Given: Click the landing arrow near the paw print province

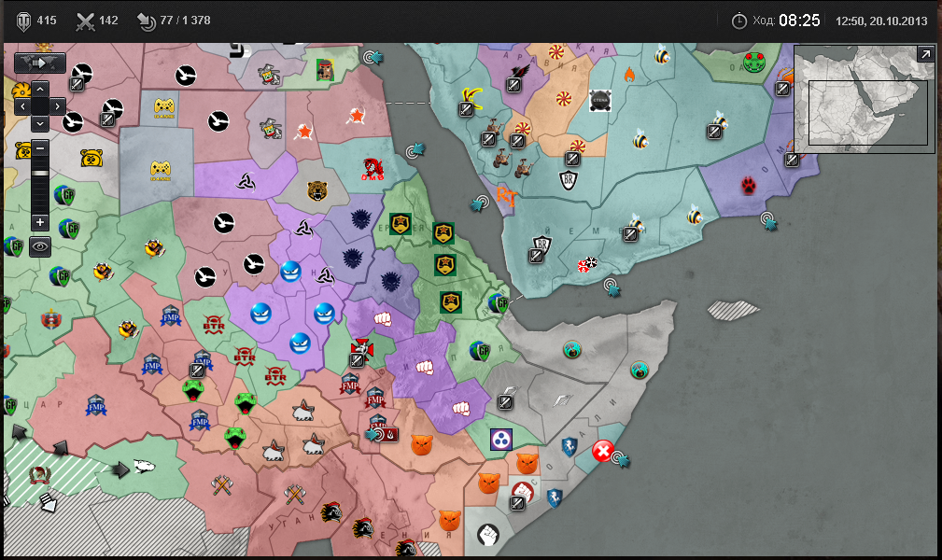Looking at the screenshot, I should [x=769, y=221].
